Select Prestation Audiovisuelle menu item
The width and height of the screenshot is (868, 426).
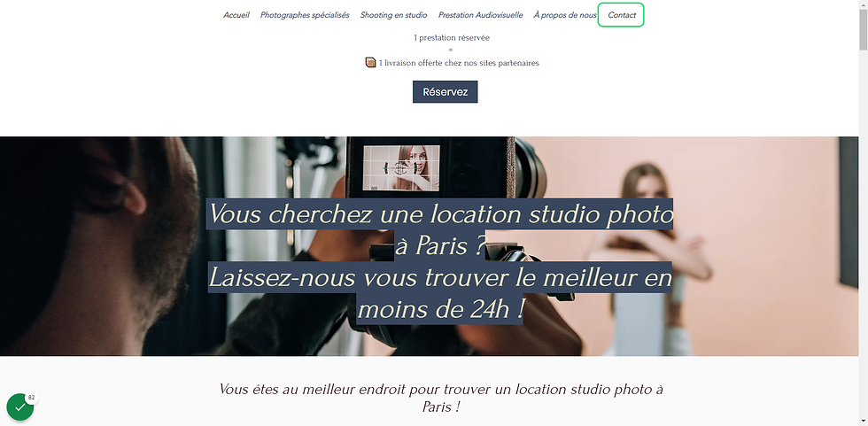pyautogui.click(x=480, y=15)
